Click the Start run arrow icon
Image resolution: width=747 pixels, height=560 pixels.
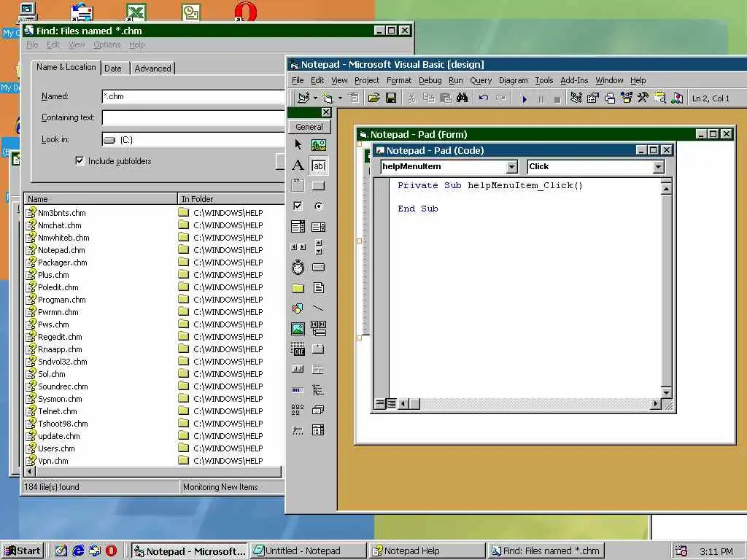click(525, 99)
